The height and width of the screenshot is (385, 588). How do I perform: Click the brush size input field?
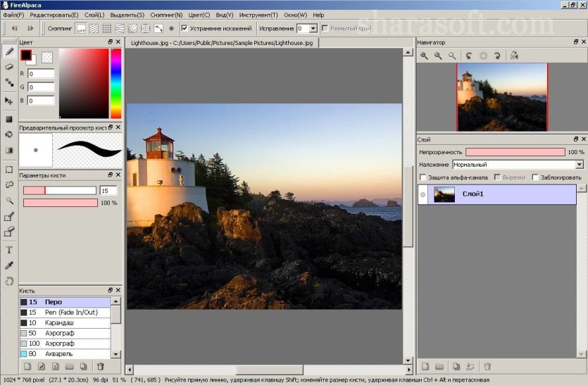click(108, 191)
